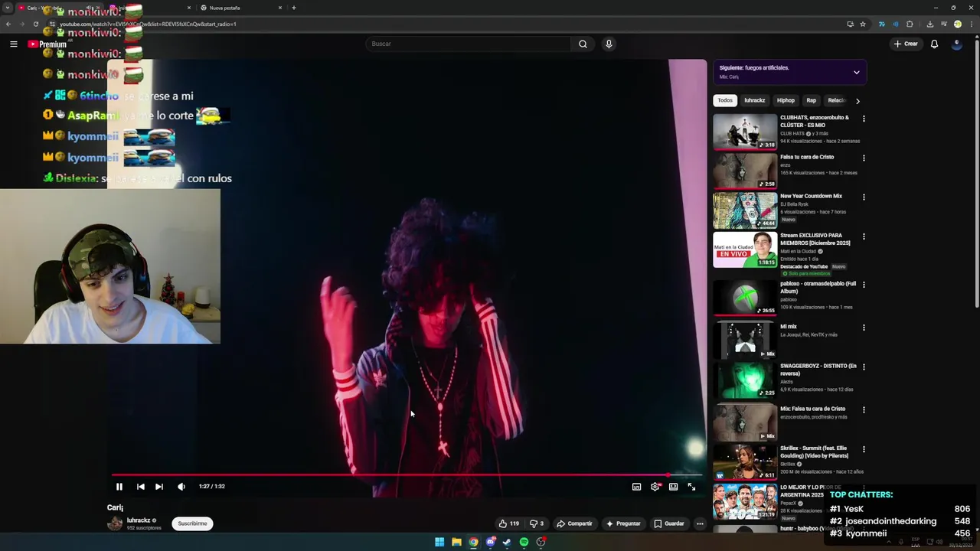980x551 pixels.
Task: Open options for Falsa tu cara de Cristo
Action: tap(864, 158)
